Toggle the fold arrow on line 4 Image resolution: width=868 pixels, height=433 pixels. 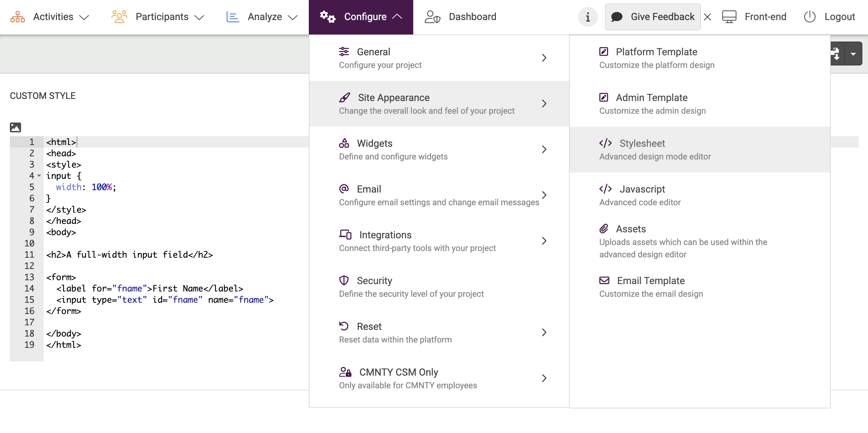click(x=39, y=176)
